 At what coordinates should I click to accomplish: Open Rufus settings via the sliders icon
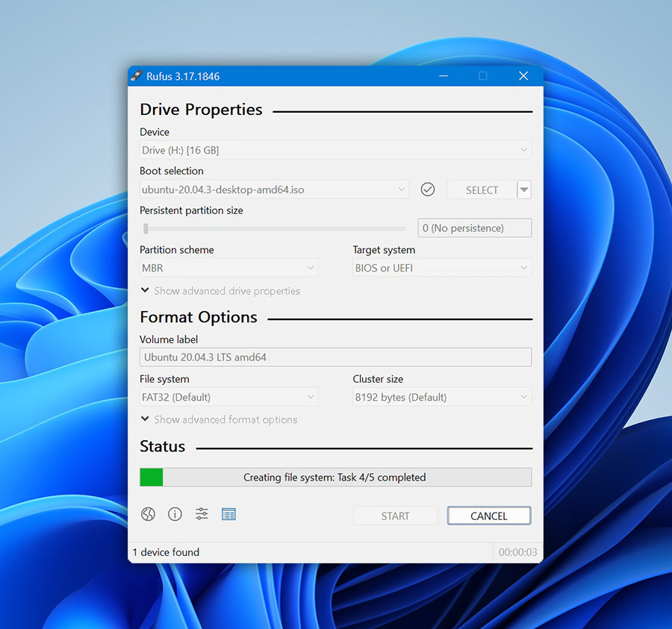201,513
